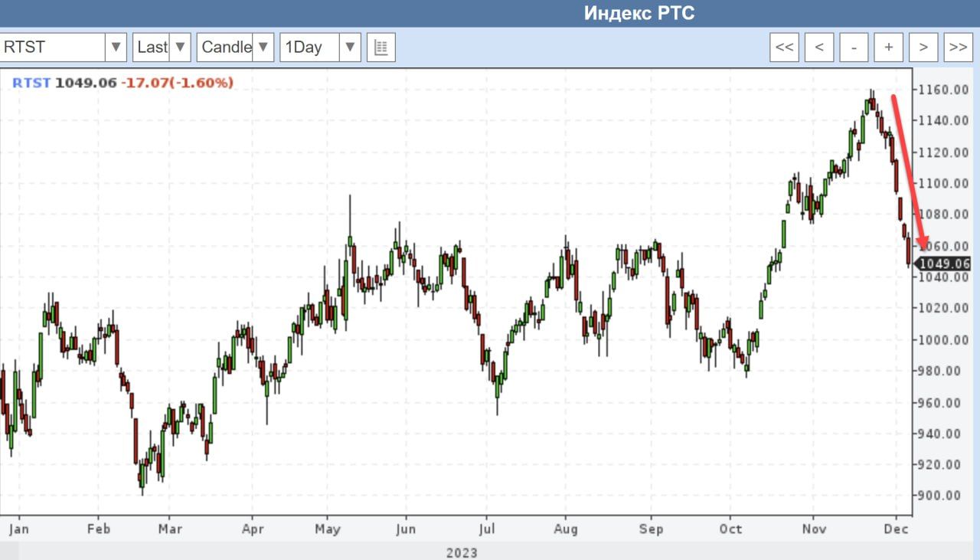Click the -17.07(-1.60%) change value
Image resolution: width=980 pixels, height=560 pixels.
(177, 83)
